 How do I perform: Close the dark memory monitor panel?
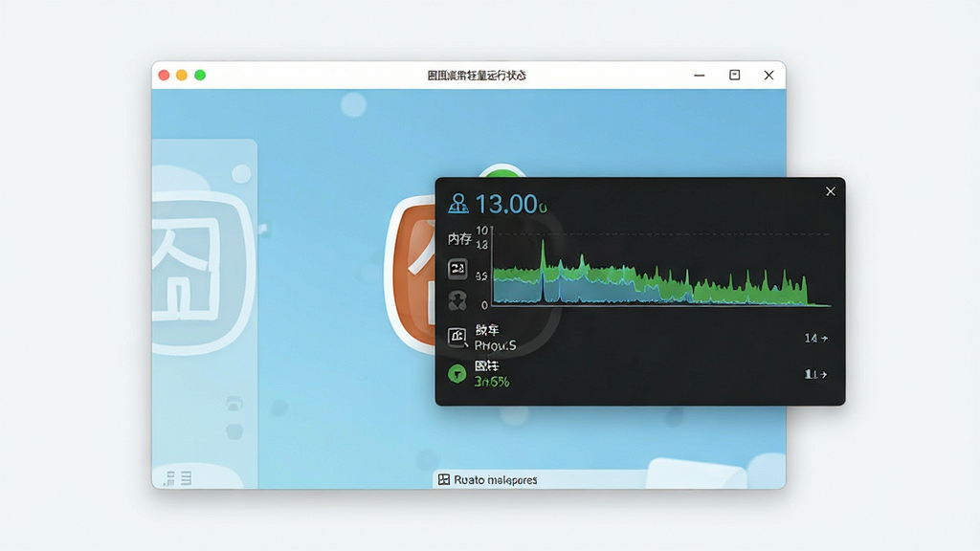(x=830, y=191)
